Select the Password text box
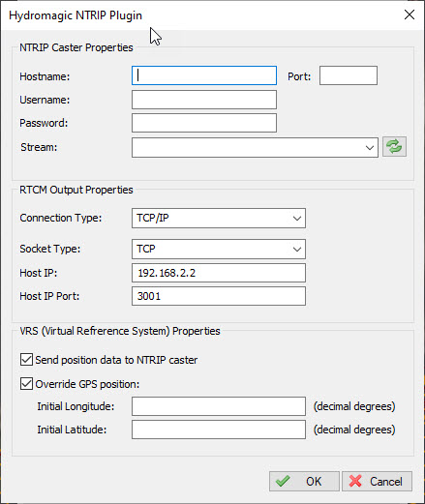Screen dimensions: 425x504 [204, 123]
